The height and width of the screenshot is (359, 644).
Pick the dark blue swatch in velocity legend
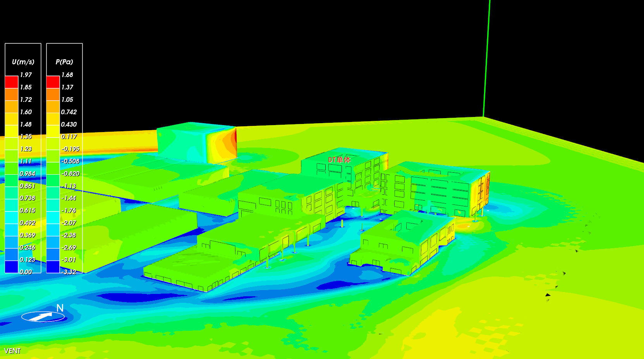coord(11,266)
